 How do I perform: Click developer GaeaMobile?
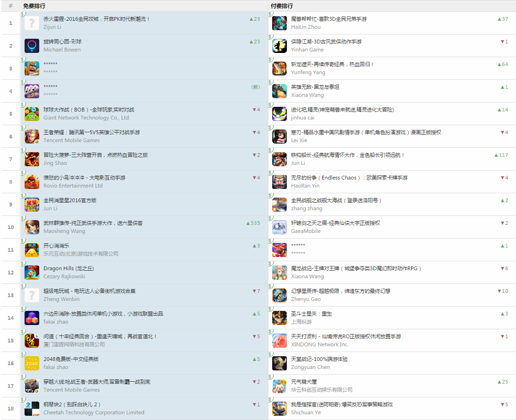click(306, 231)
